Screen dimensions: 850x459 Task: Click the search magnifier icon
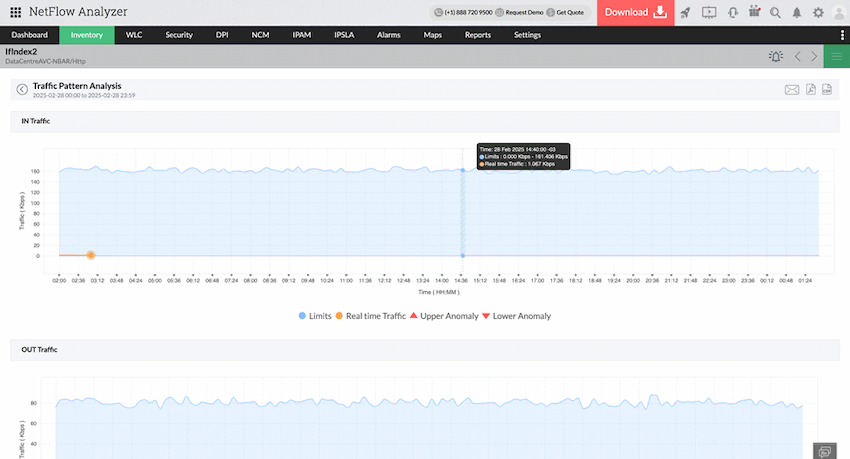click(x=775, y=12)
